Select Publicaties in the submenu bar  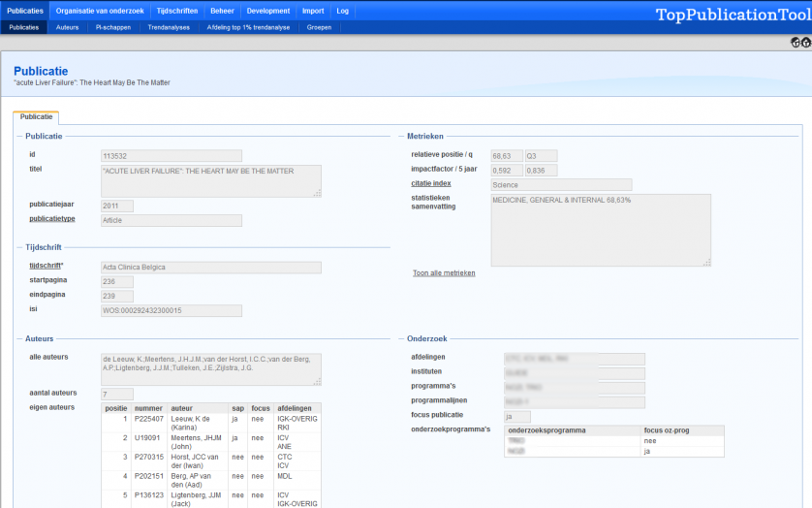24,27
